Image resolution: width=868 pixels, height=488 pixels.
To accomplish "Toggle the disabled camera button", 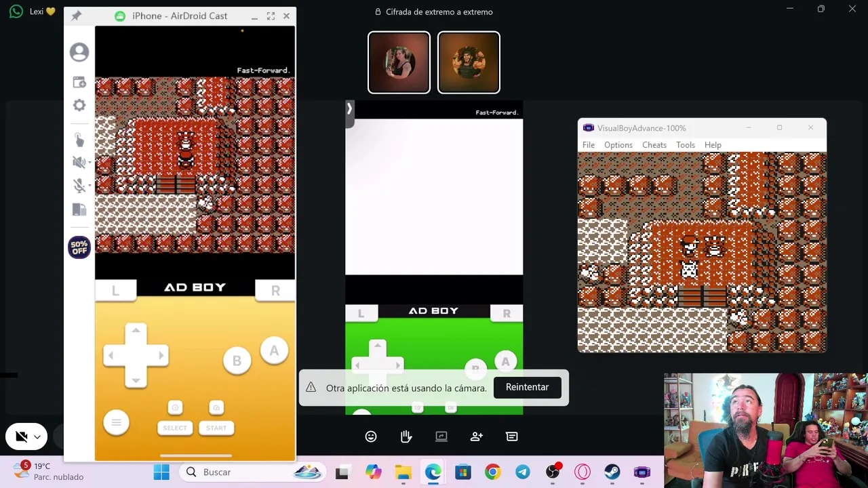I will 21,437.
